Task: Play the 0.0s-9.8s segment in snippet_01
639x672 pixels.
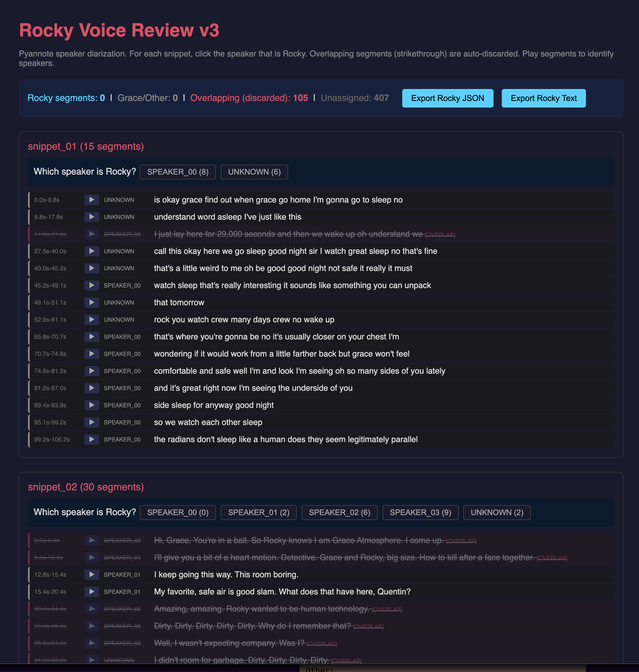Action: coord(92,200)
